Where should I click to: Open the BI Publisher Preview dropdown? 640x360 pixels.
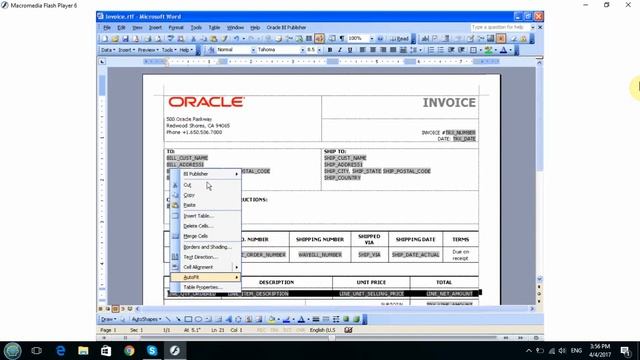coord(148,50)
